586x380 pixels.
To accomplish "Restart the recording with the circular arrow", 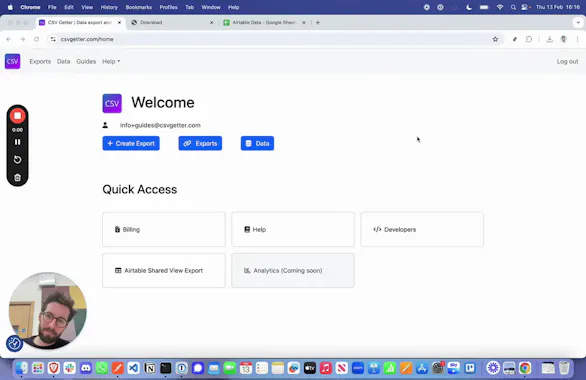I will click(17, 160).
